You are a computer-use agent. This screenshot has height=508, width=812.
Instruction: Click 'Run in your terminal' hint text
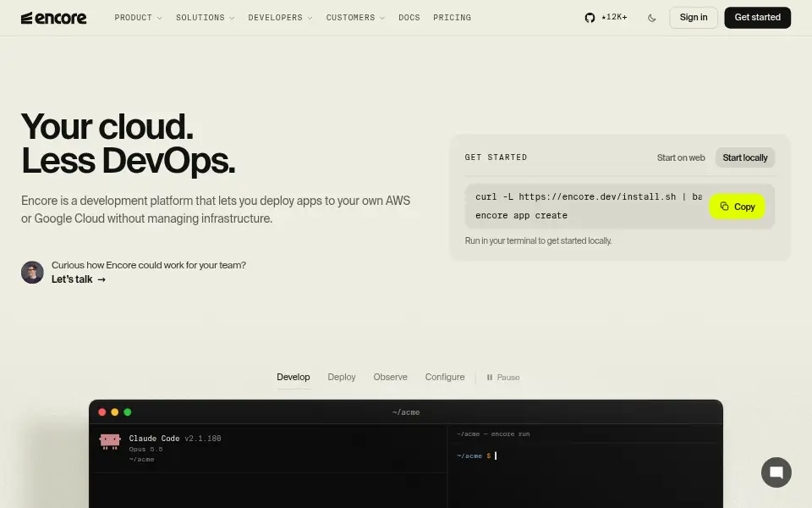pos(538,240)
